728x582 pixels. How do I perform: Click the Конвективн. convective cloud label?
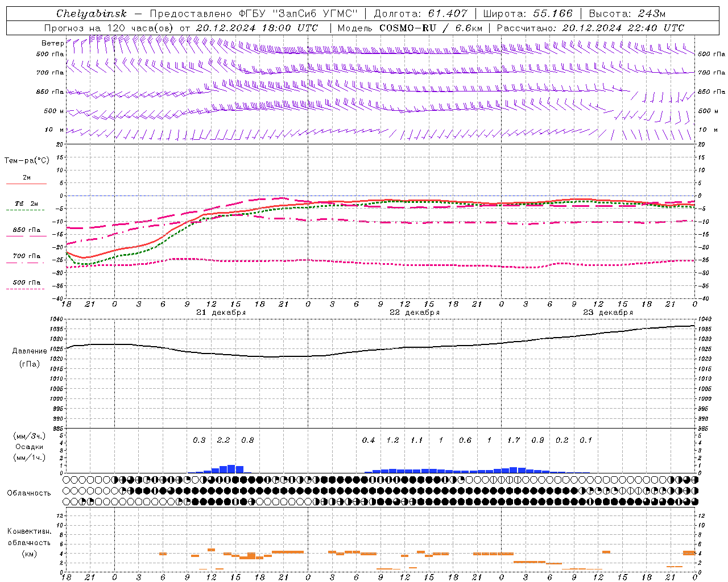click(x=30, y=531)
